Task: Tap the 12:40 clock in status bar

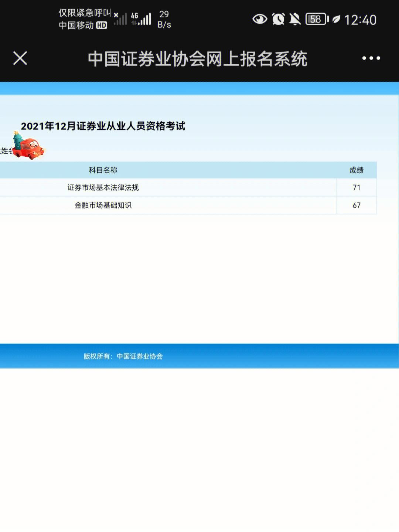Action: click(x=360, y=20)
